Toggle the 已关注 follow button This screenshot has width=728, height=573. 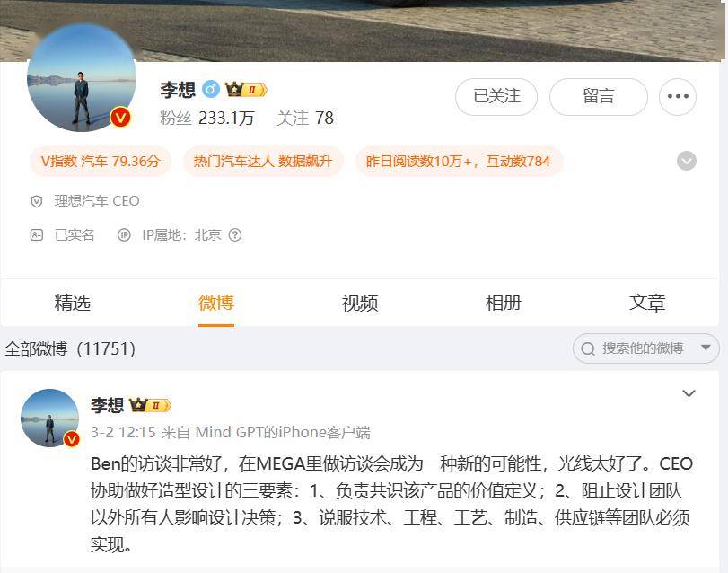click(x=496, y=97)
